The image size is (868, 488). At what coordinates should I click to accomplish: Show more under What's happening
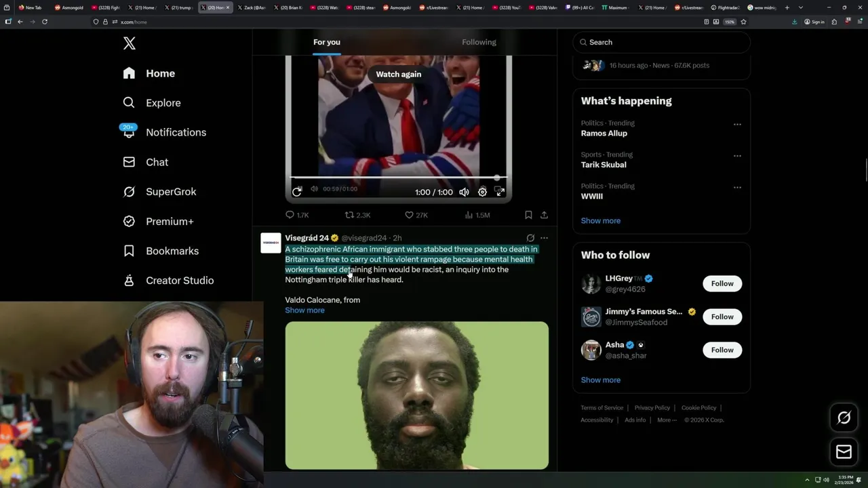click(600, 221)
